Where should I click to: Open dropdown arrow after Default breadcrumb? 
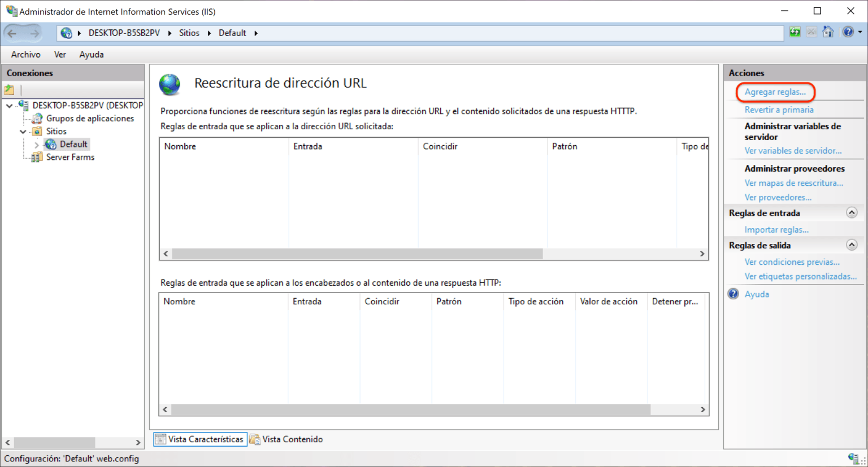click(256, 33)
